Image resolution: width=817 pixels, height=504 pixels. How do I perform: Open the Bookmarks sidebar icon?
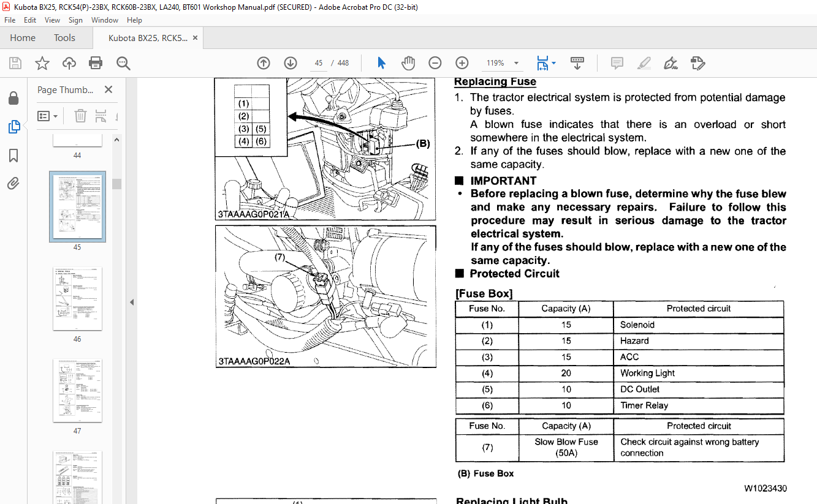tap(13, 156)
